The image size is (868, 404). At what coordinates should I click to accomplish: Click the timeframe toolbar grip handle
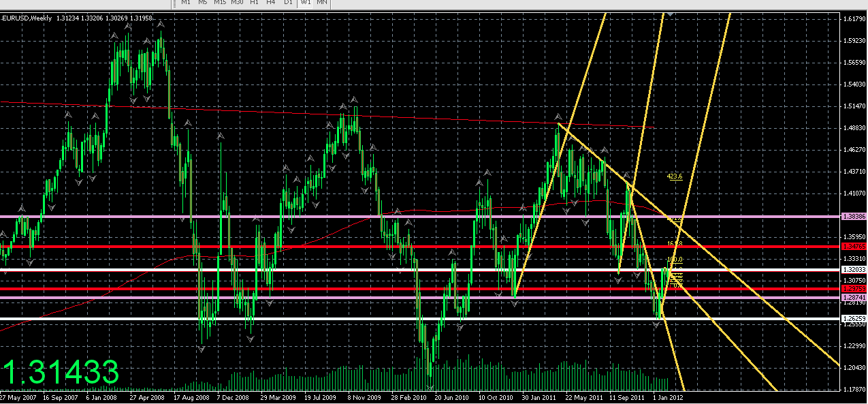[x=173, y=3]
